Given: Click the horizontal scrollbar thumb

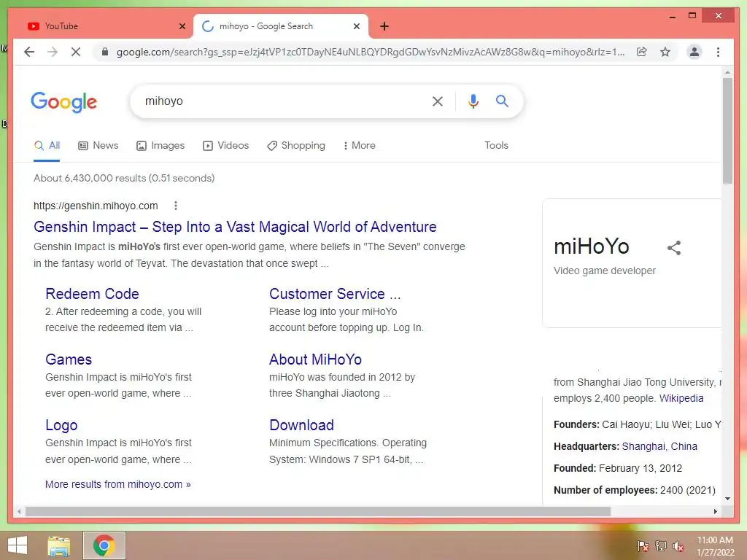Looking at the screenshot, I should tap(318, 511).
